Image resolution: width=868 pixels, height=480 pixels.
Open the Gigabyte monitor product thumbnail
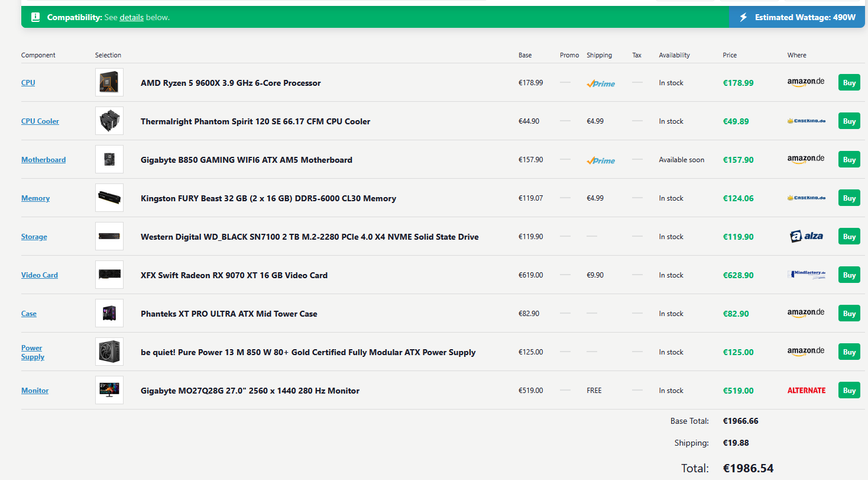(x=109, y=390)
